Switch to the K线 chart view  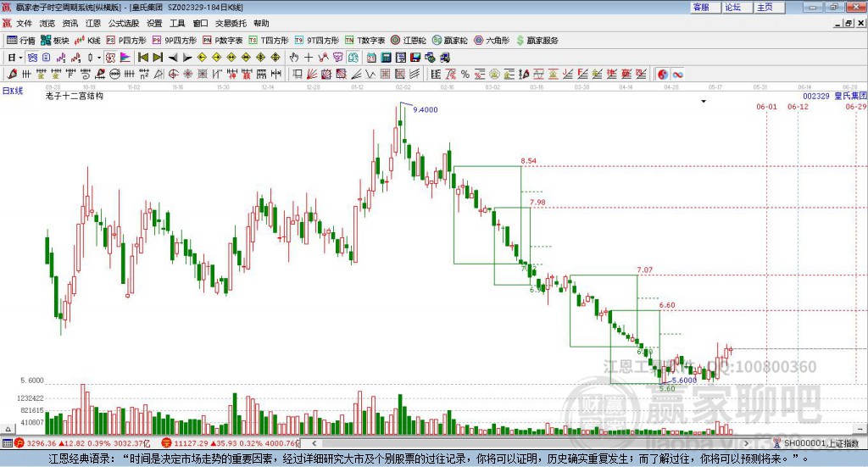click(87, 41)
